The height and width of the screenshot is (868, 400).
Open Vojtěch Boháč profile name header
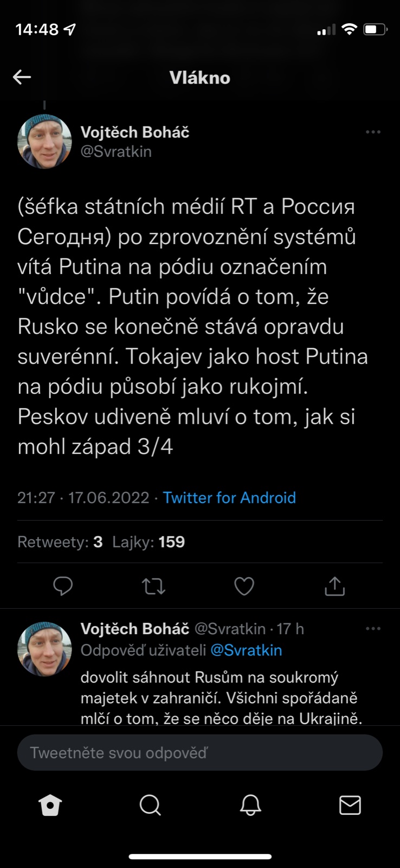click(135, 132)
